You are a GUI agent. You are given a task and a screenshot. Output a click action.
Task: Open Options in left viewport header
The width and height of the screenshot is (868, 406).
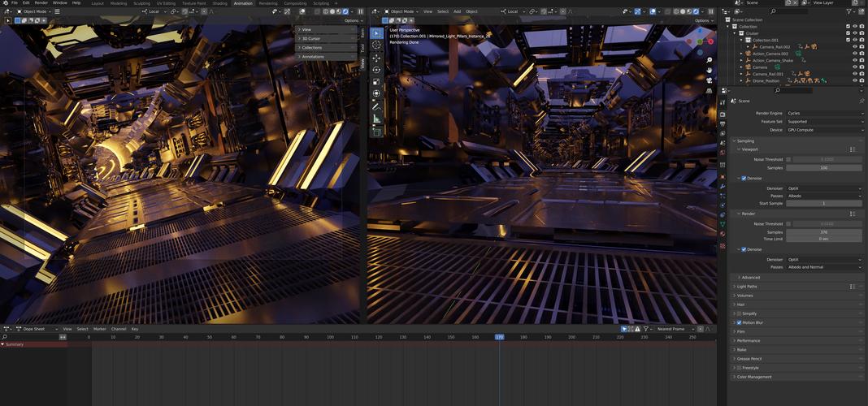(x=352, y=20)
